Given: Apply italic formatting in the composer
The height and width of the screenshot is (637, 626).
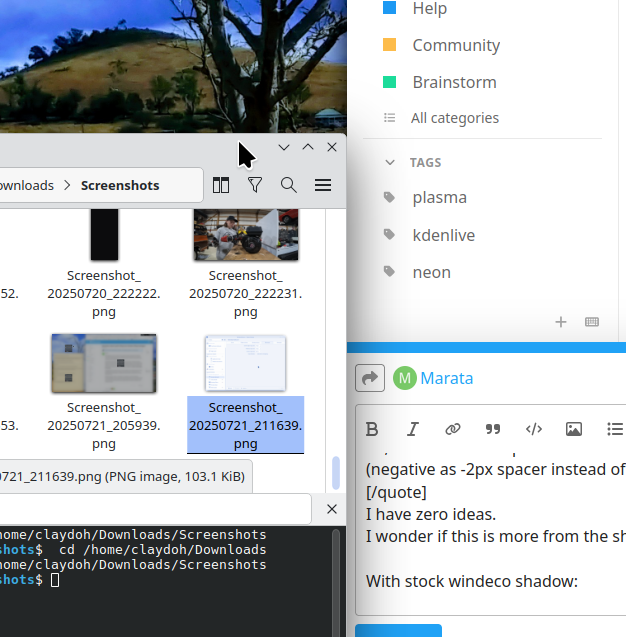Looking at the screenshot, I should (412, 429).
